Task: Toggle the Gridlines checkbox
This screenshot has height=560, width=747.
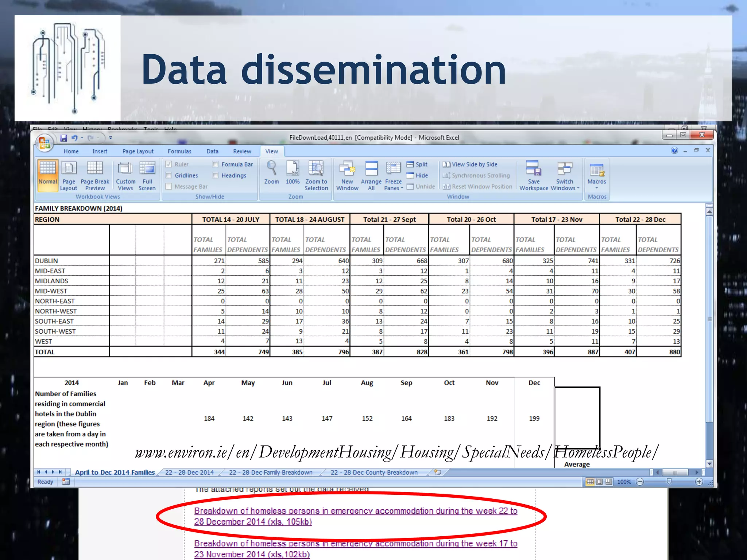Action: click(169, 175)
